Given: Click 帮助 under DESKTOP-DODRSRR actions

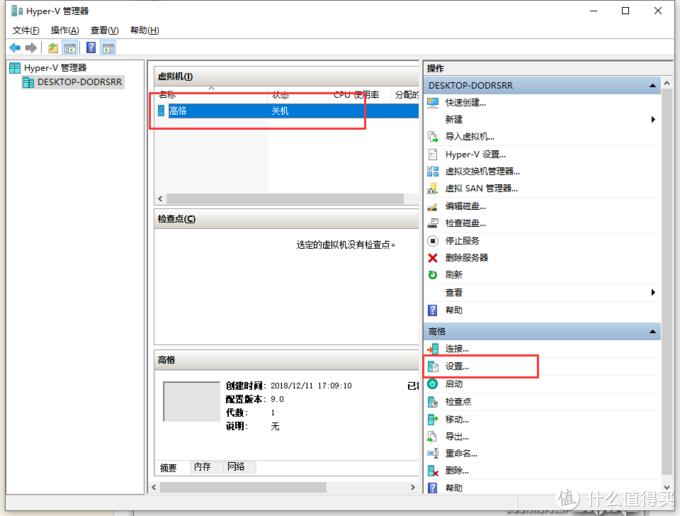Looking at the screenshot, I should (x=454, y=310).
